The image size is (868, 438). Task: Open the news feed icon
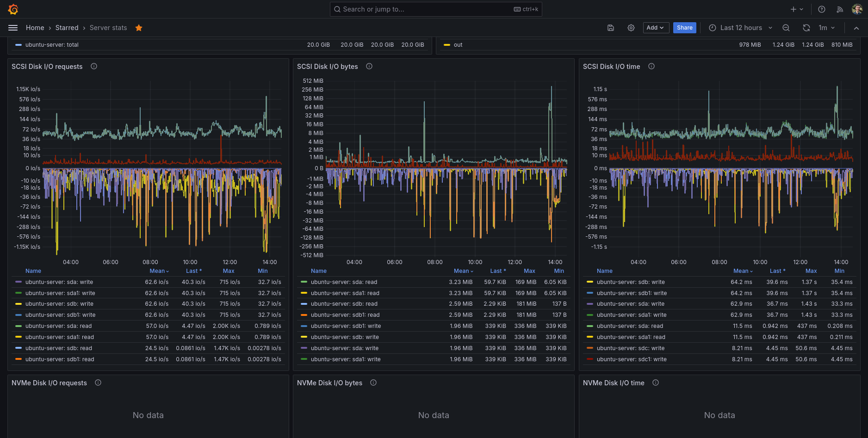click(840, 9)
